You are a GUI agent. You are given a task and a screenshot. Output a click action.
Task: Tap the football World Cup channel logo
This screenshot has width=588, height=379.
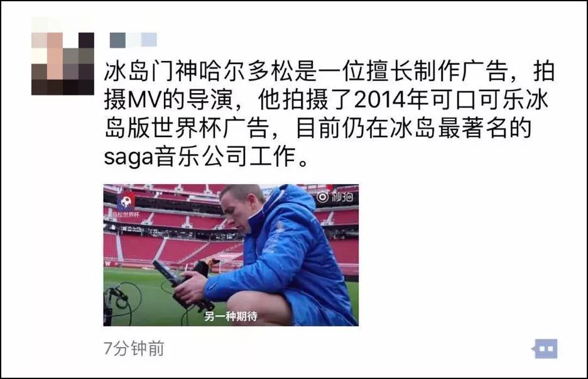[x=126, y=201]
